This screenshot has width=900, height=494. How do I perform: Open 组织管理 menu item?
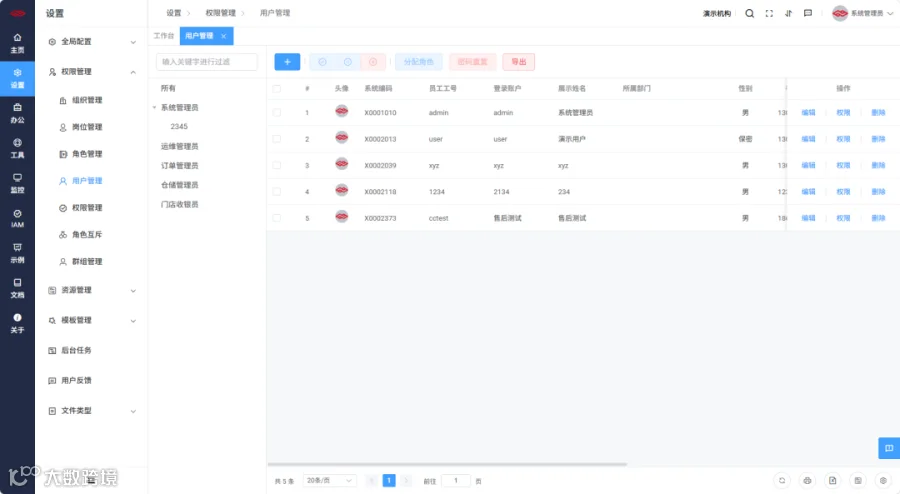pos(87,100)
